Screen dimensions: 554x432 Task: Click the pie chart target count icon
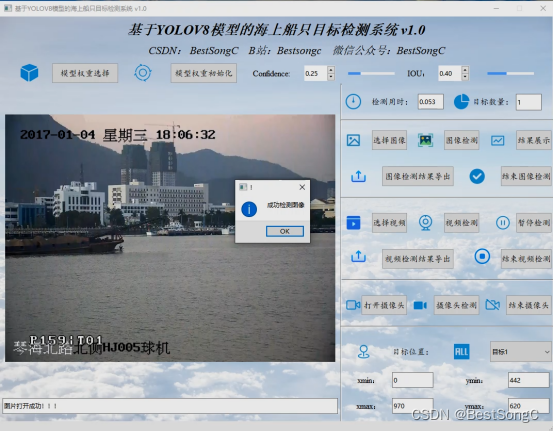click(461, 102)
